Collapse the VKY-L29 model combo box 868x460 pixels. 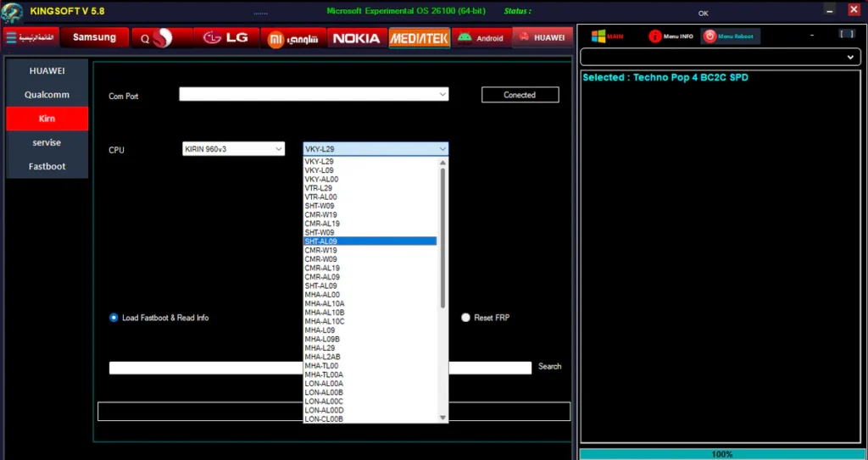click(x=376, y=148)
